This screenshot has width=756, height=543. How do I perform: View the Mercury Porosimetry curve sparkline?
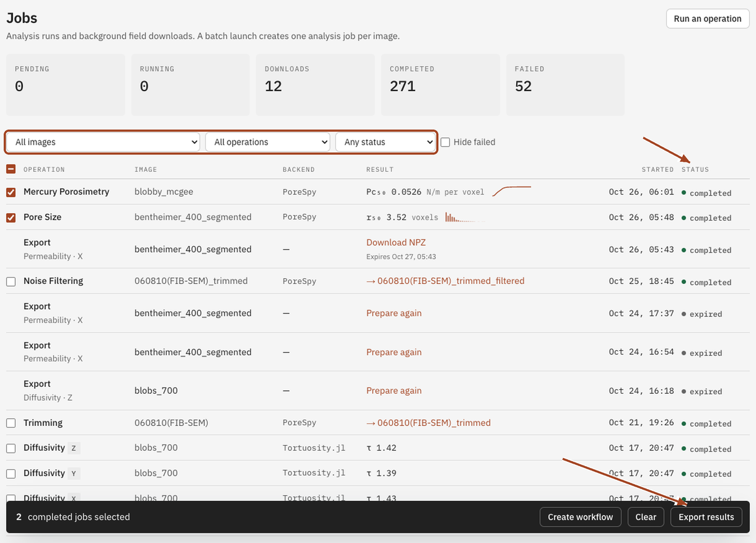click(512, 191)
